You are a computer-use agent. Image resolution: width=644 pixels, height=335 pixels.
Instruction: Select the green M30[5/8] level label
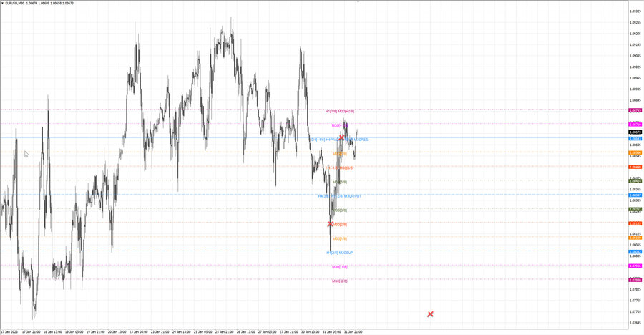click(x=340, y=182)
